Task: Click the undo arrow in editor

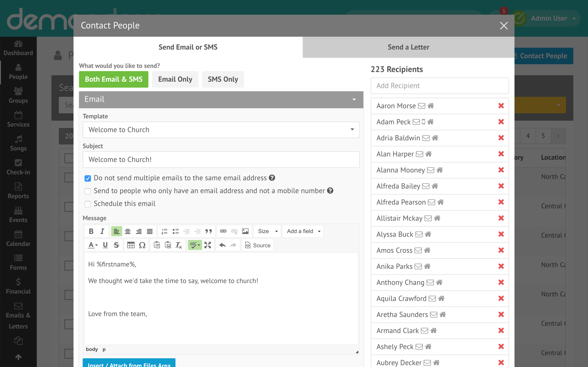Action: tap(222, 245)
